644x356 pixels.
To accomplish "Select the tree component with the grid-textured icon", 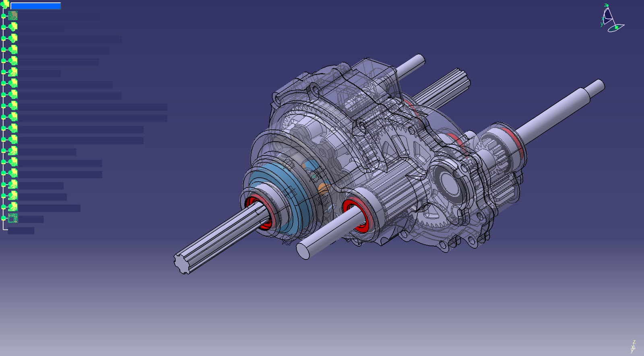I will click(13, 16).
